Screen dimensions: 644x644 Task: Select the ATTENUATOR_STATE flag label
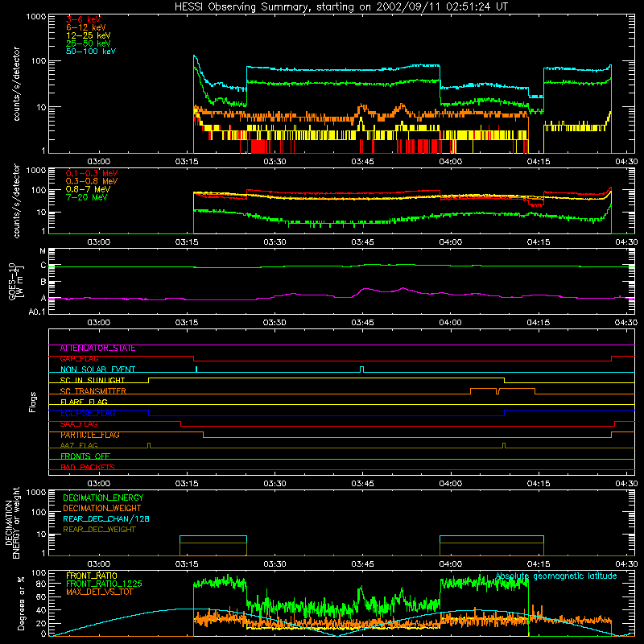(x=97, y=349)
